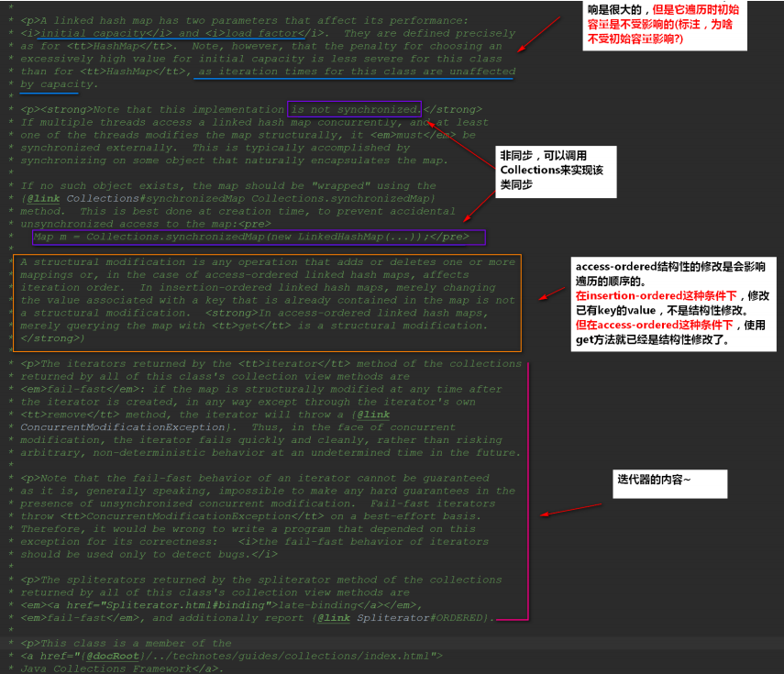This screenshot has height=674, width=784.
Task: Click the line starting "If no such object exists"
Action: tap(228, 186)
